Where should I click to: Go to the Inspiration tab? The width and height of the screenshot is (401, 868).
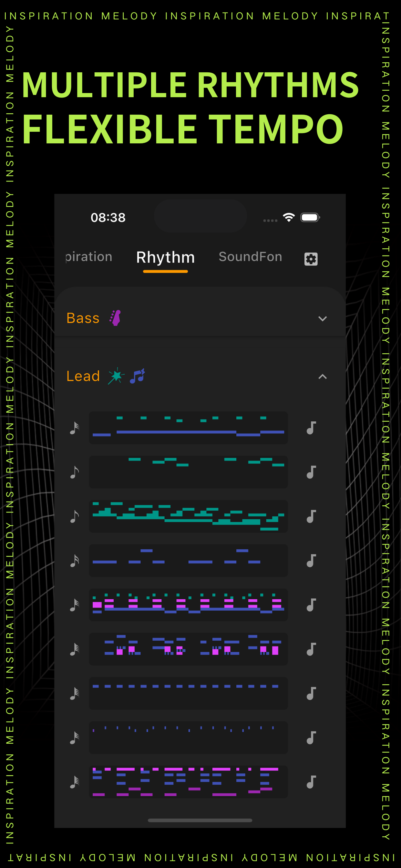point(89,257)
